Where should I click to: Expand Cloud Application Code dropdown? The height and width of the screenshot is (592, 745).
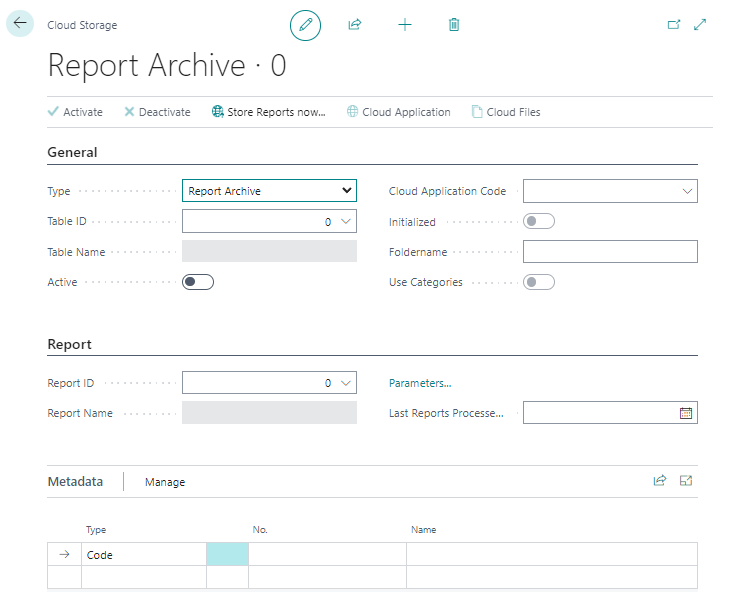click(x=687, y=191)
